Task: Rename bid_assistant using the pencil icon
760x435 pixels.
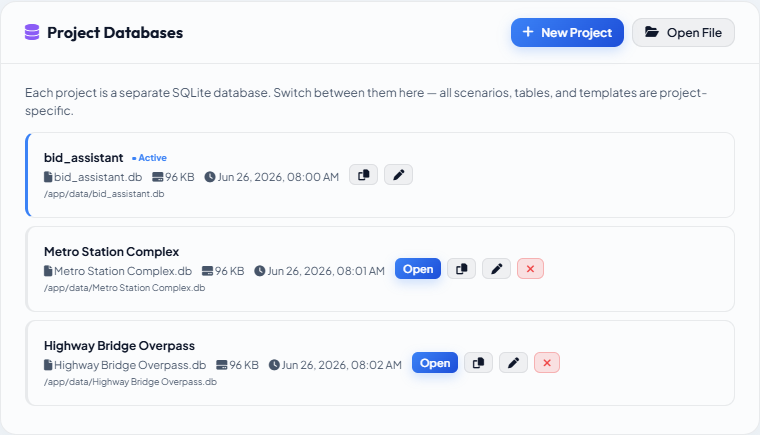Action: click(x=398, y=175)
